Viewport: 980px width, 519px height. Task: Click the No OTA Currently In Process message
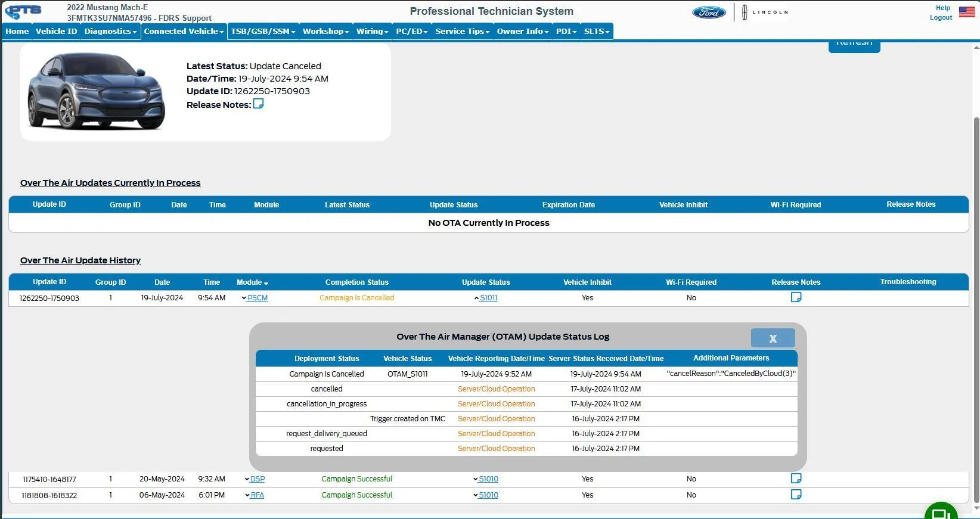pyautogui.click(x=489, y=223)
